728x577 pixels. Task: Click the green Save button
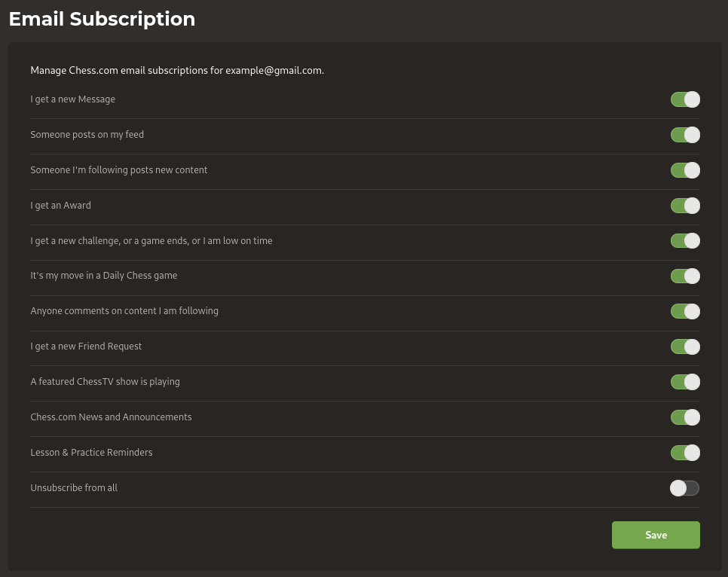pyautogui.click(x=656, y=535)
